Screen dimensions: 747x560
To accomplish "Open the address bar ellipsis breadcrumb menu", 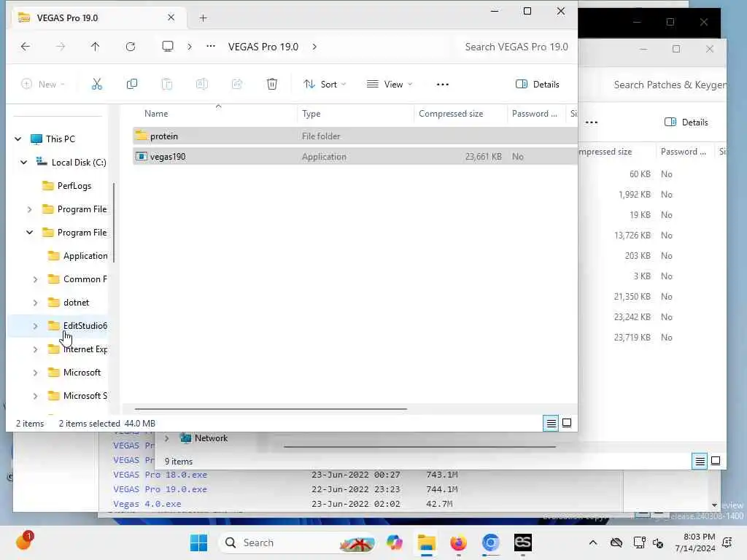I will coord(211,46).
